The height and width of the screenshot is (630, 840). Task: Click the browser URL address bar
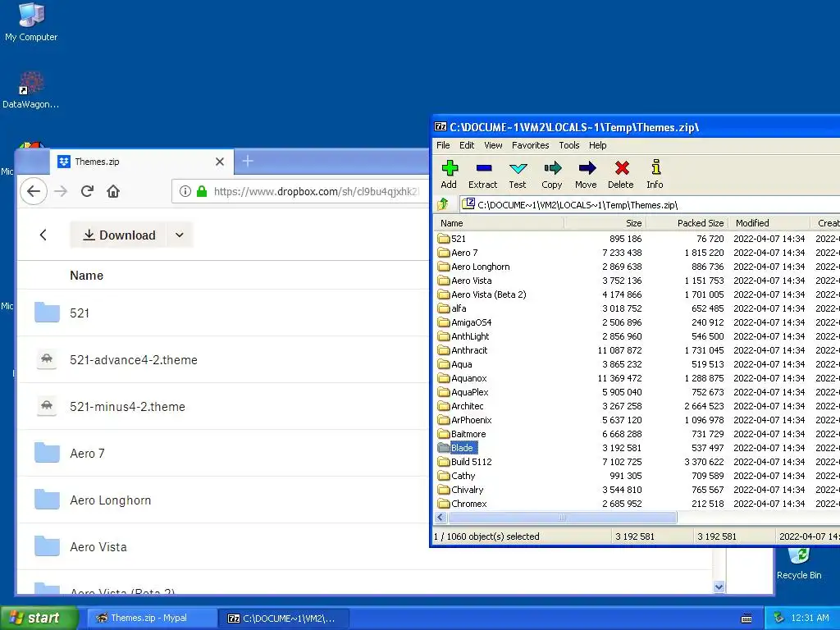300,191
